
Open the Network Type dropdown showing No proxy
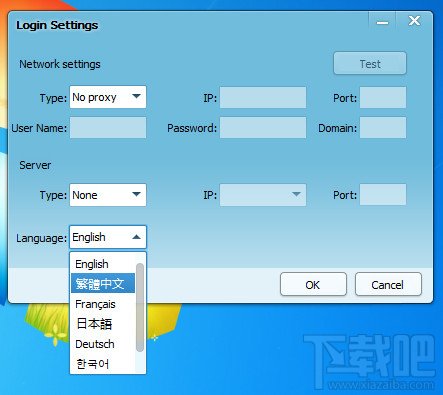click(108, 97)
